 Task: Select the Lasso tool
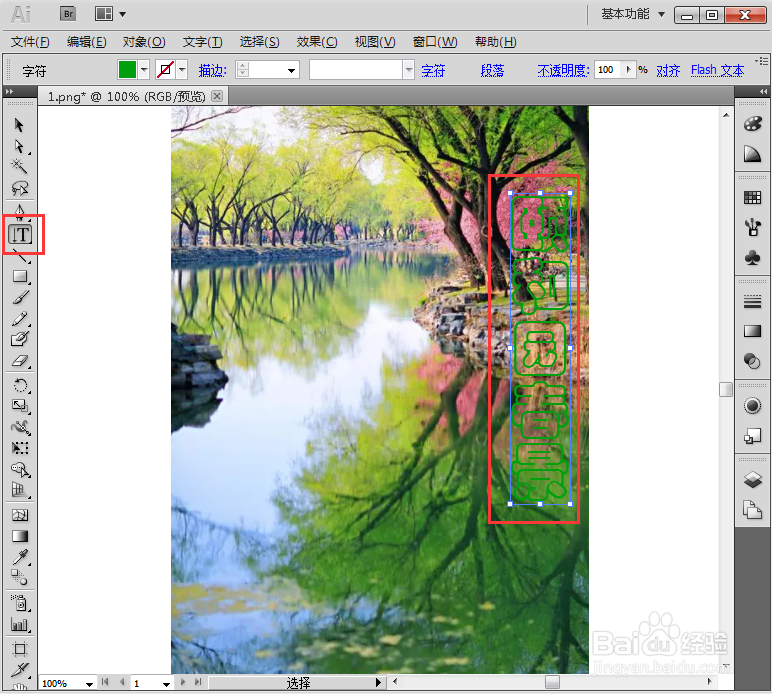19,188
